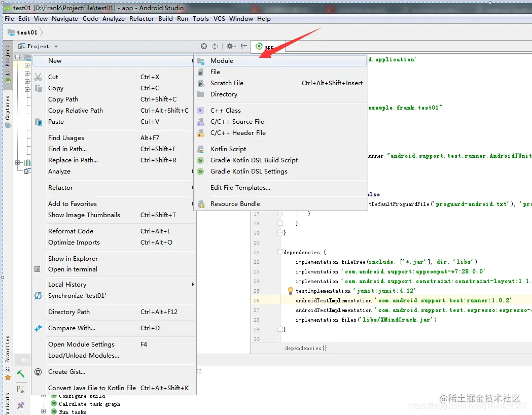Pick Gradle Kotlin DSL Settings

[x=280, y=171]
